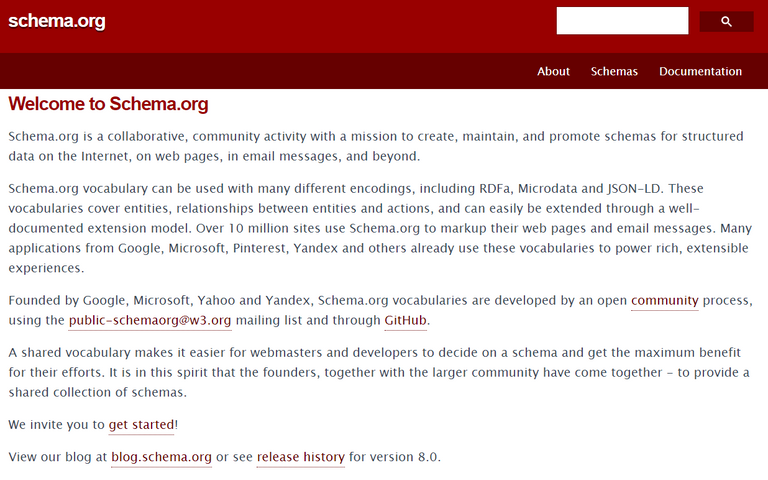Focus the search input field
Screen dimensions: 768x480
pyautogui.click(x=622, y=21)
